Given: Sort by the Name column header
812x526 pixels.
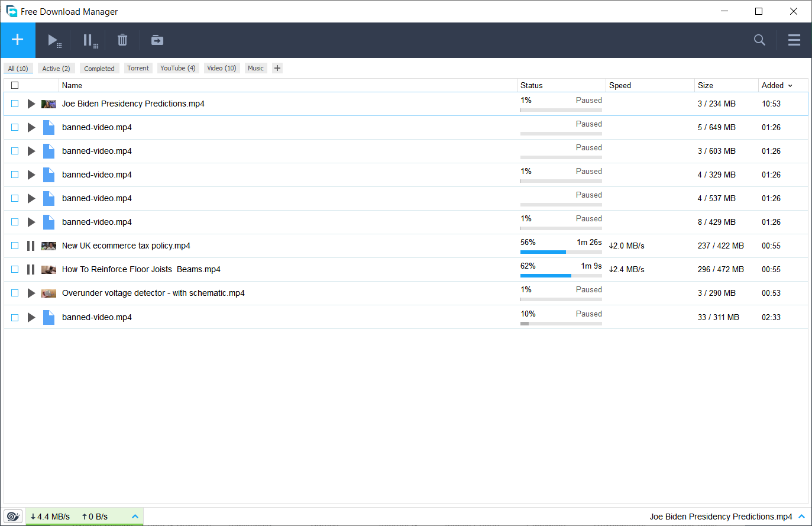Looking at the screenshot, I should pos(288,85).
